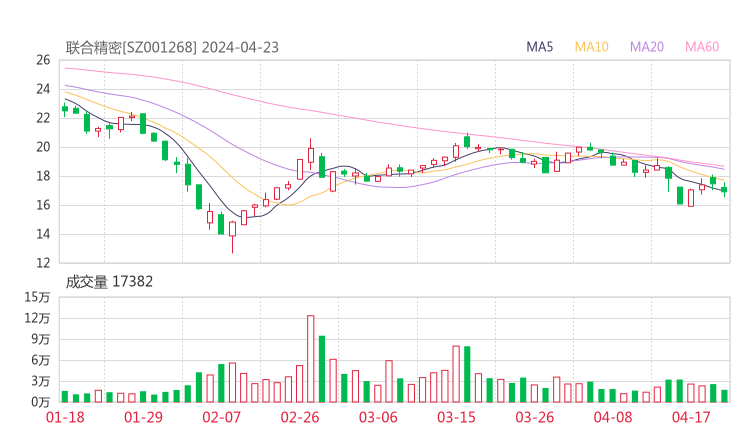Click the 02-07 date axis label

[221, 417]
